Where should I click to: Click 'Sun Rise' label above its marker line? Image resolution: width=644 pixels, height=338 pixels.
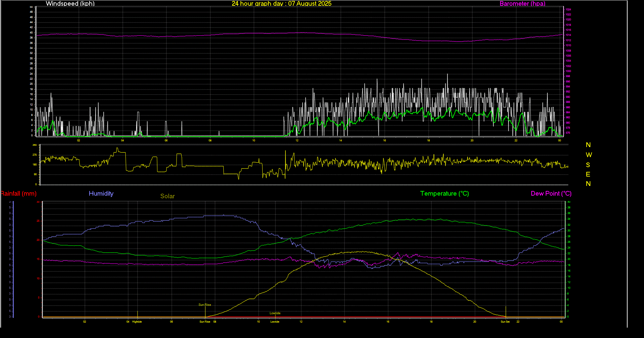[205, 305]
